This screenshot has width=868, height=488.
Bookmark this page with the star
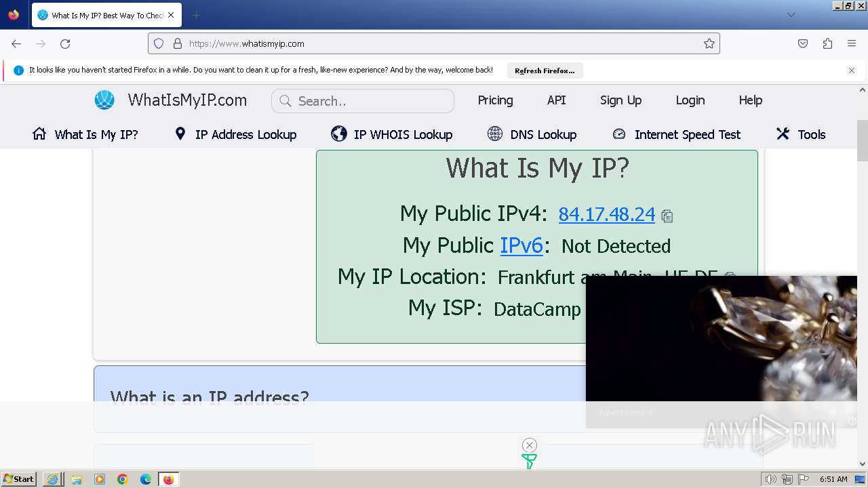point(709,43)
